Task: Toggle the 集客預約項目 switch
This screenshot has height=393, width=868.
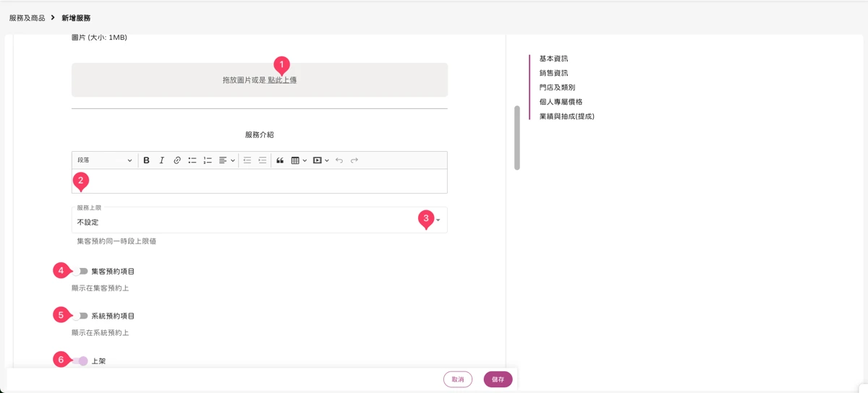Action: click(x=80, y=272)
